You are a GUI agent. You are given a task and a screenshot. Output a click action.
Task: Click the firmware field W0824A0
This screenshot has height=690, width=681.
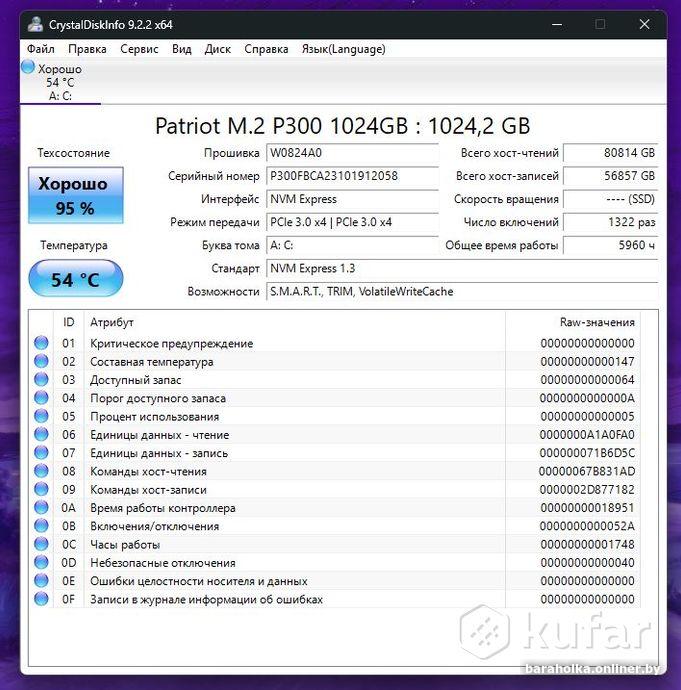coord(352,153)
